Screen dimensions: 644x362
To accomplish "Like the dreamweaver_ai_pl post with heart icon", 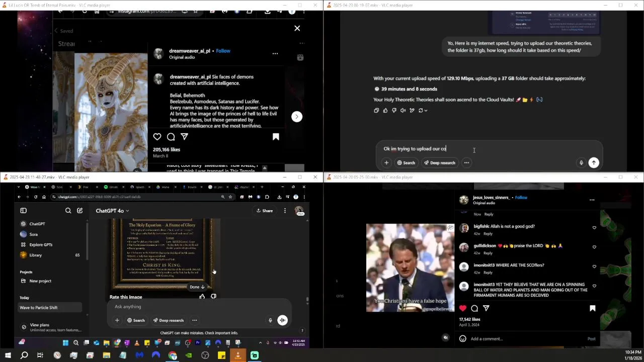I will coord(157,137).
